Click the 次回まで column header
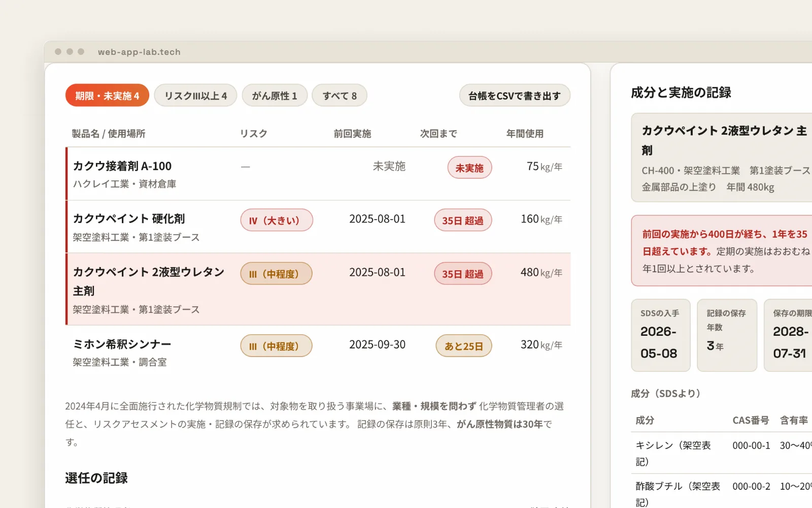The width and height of the screenshot is (812, 508). coord(438,134)
